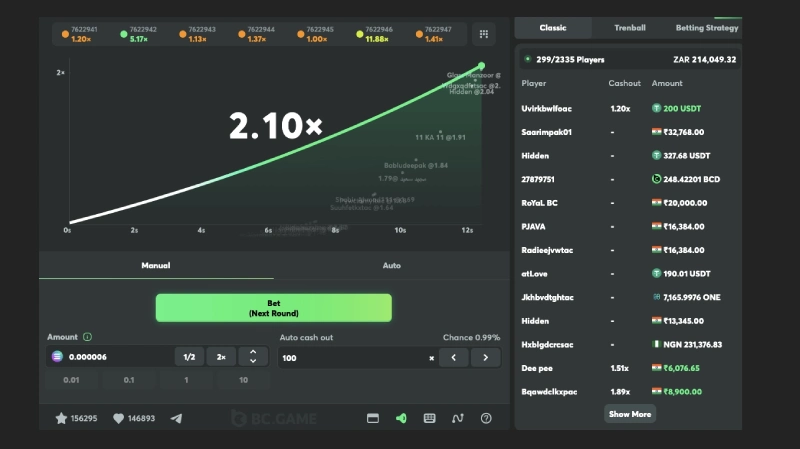Halve the bet with 1/2 button

tap(189, 357)
